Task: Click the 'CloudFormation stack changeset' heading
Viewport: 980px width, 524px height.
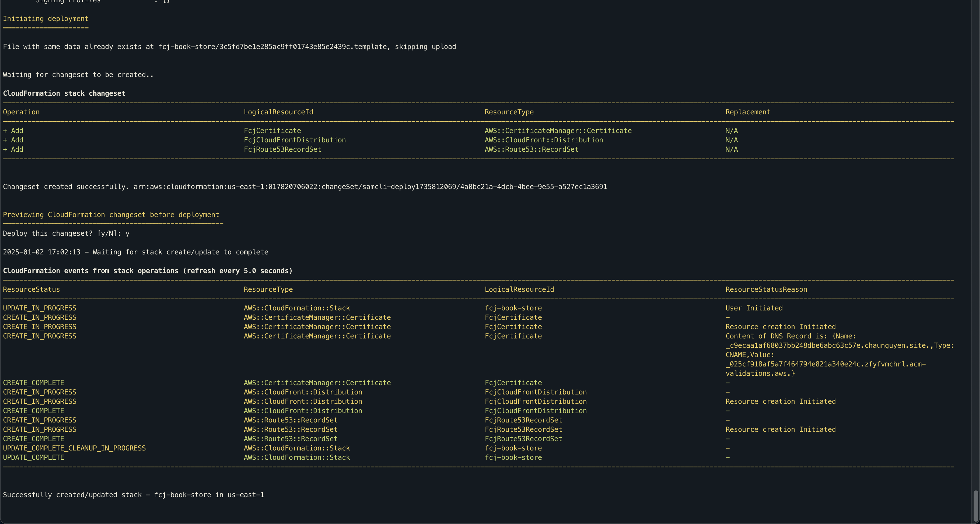Action: [64, 94]
